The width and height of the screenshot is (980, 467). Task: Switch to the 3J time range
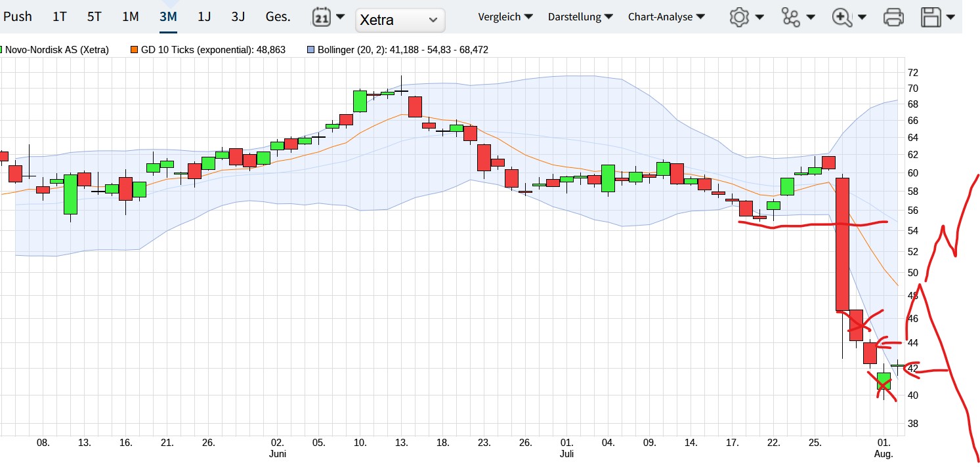[x=238, y=16]
